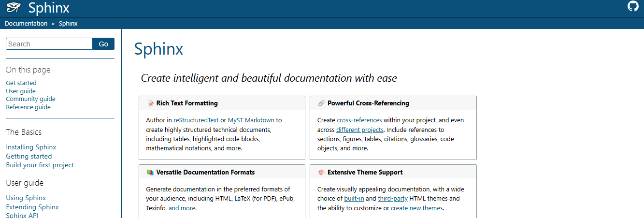Click the Extensive Theme Support palette icon
Screen dimensions: 644x218
click(321, 173)
